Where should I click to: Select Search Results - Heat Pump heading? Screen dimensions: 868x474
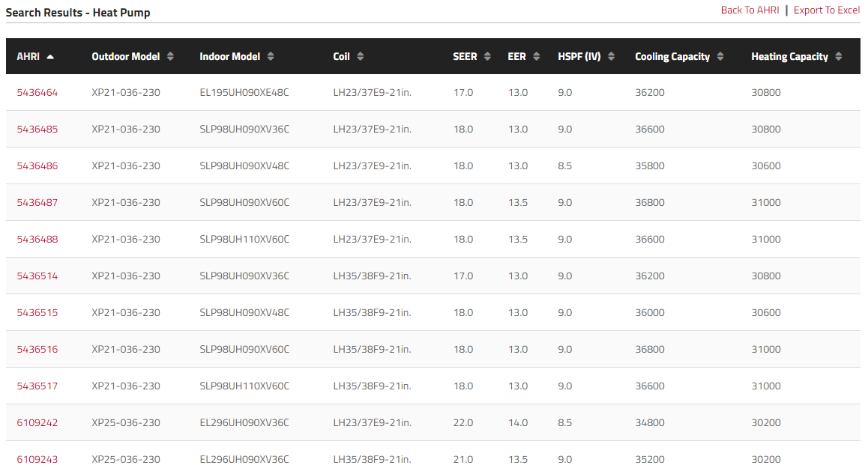click(x=78, y=12)
